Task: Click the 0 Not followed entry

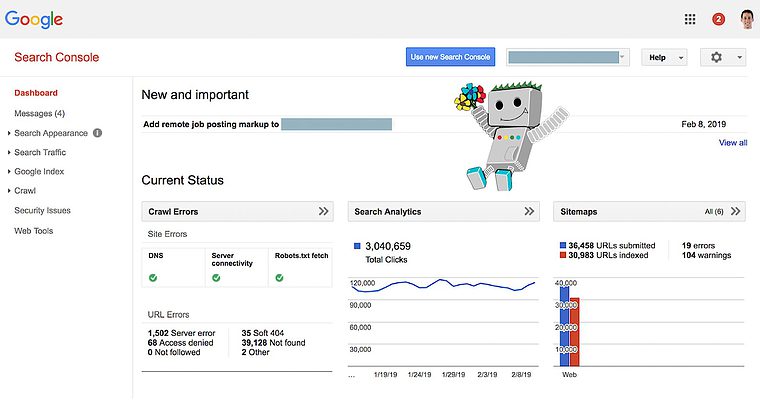Action: pos(174,352)
